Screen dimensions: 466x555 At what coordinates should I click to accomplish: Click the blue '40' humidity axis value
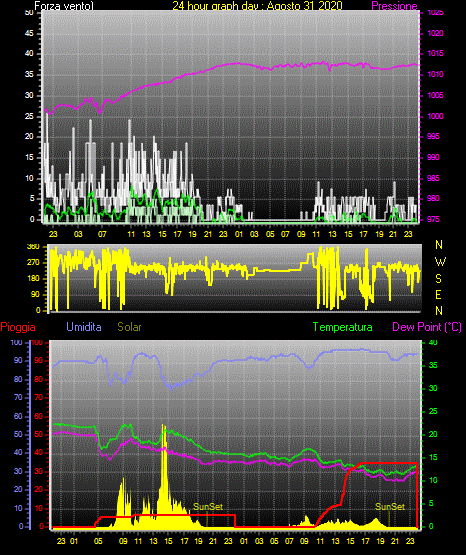tap(18, 452)
